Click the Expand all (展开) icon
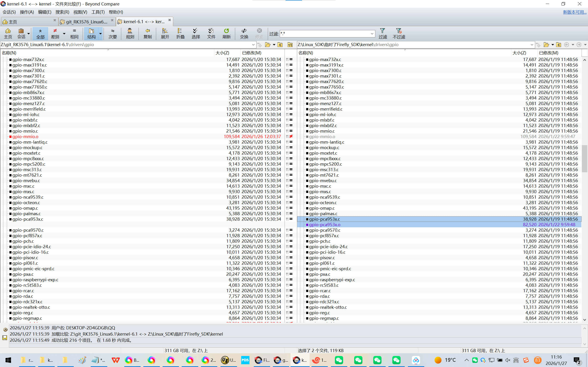 (165, 33)
